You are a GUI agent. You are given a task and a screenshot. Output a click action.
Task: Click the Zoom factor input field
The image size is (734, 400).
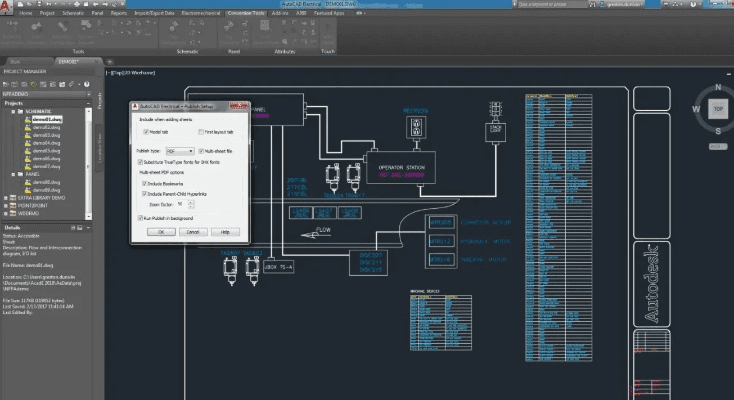tap(184, 203)
